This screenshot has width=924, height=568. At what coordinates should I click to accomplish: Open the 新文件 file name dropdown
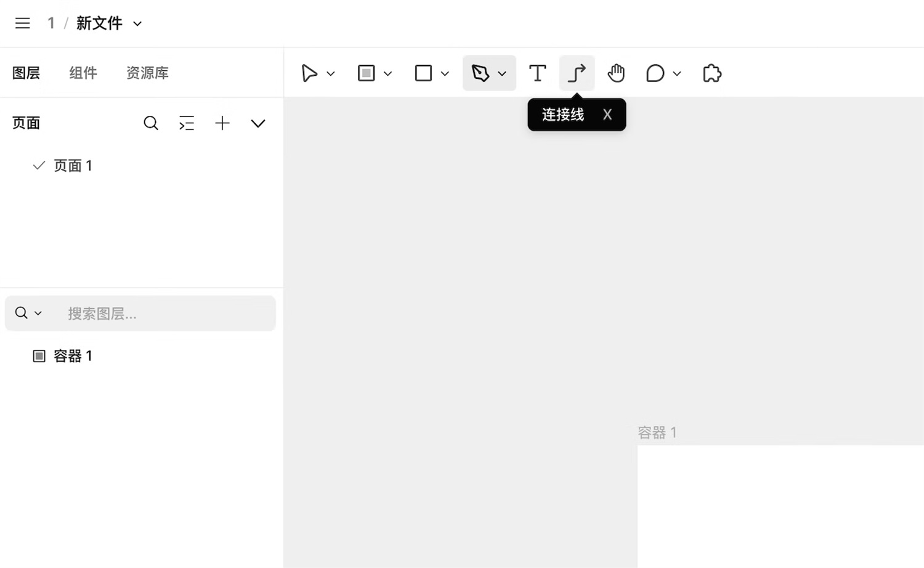(138, 23)
